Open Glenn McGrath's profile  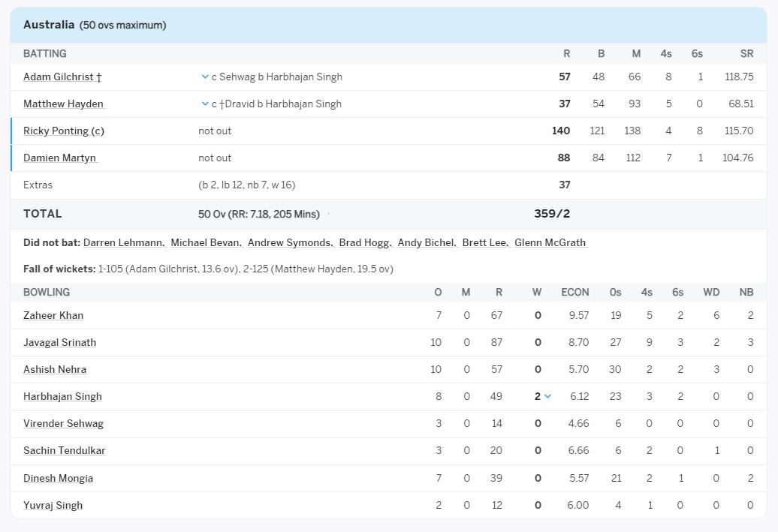click(550, 242)
